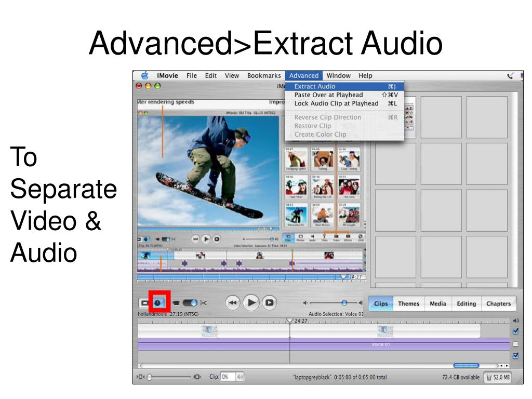Viewport: 532px width, 399px height.
Task: Uncheck the video track audio checkbox
Action: 516,331
